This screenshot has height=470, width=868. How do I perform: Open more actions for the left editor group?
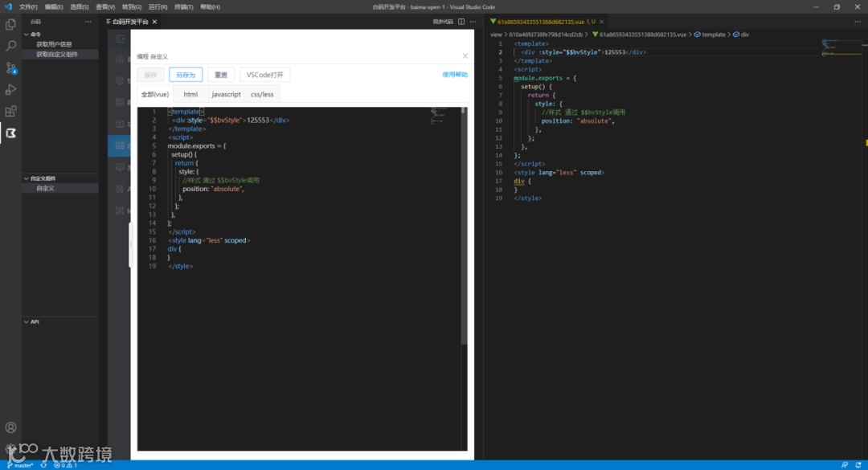pos(473,22)
